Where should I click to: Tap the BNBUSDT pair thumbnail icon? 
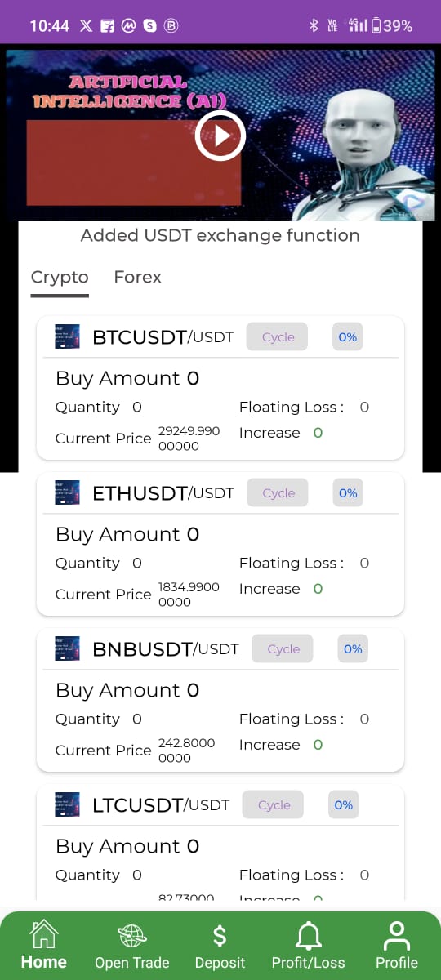point(67,648)
